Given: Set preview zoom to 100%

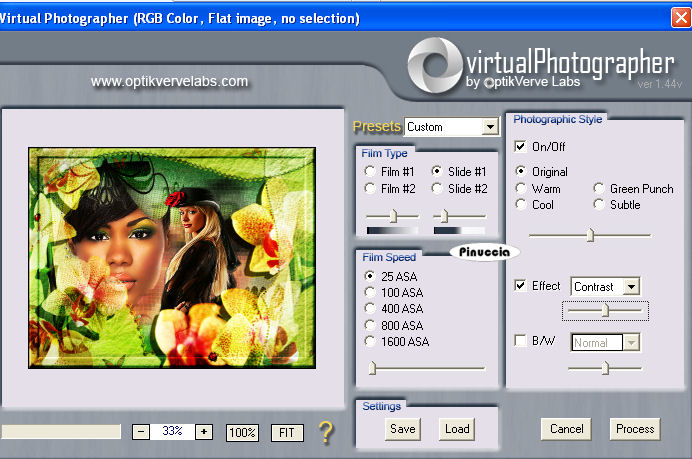Looking at the screenshot, I should click(242, 433).
